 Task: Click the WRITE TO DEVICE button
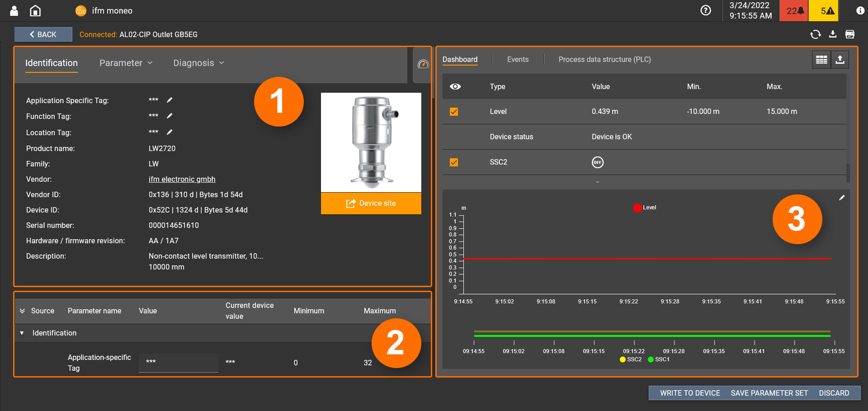[x=690, y=393]
